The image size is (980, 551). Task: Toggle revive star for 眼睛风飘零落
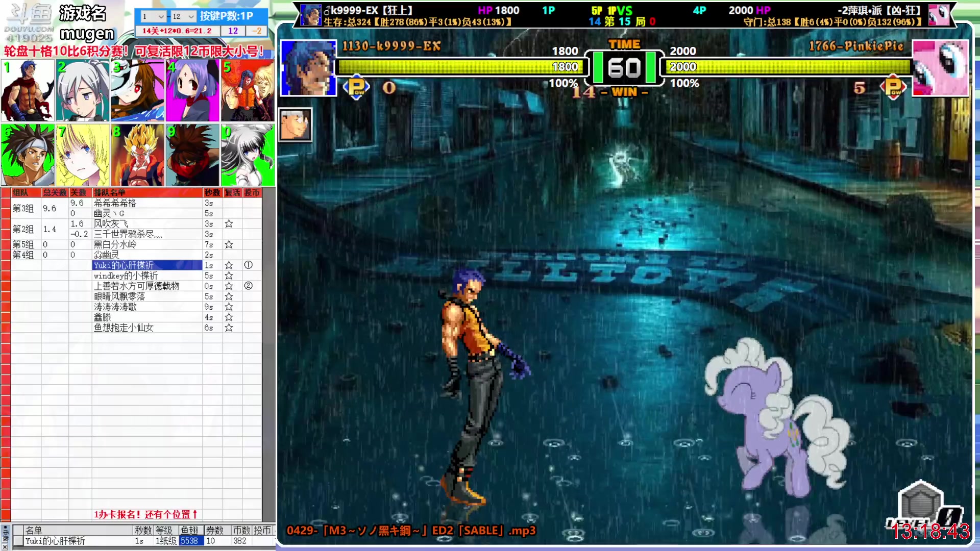[x=229, y=296]
